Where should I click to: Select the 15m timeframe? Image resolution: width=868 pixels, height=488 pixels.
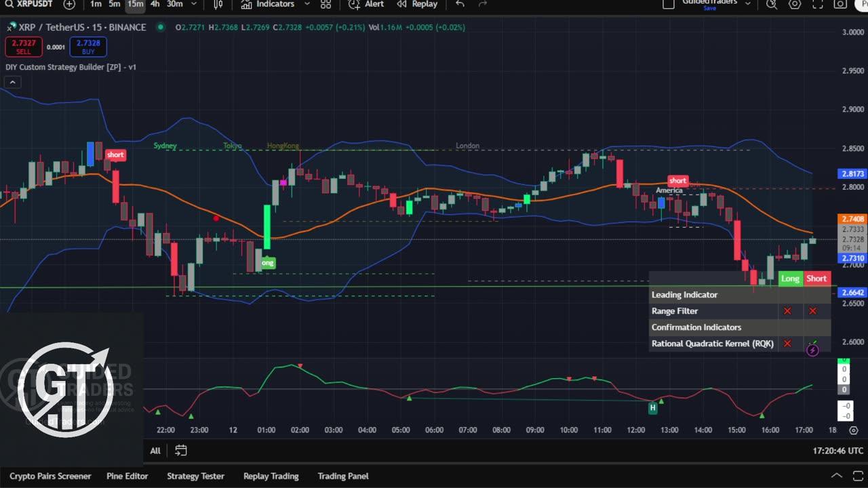click(135, 4)
